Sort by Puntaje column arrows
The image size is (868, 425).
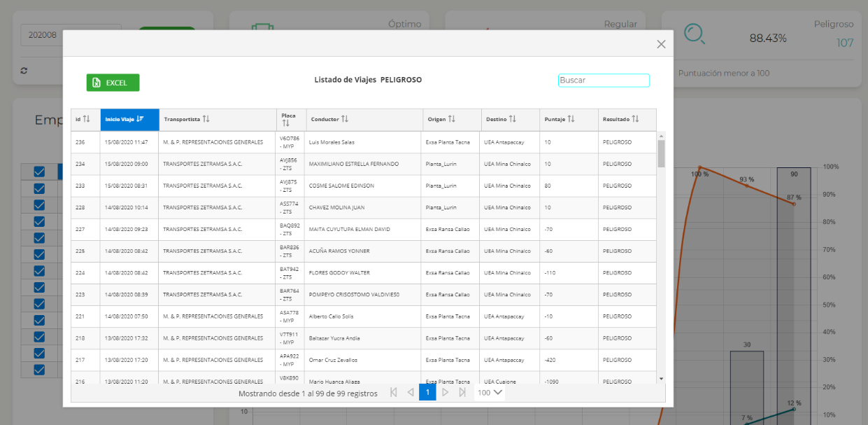(x=571, y=119)
